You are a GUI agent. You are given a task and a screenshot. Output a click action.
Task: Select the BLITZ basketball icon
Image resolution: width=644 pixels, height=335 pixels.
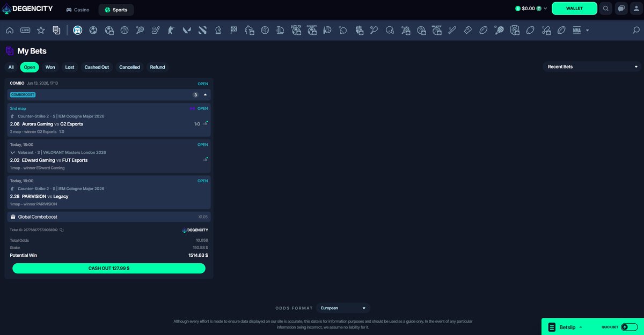point(437,31)
